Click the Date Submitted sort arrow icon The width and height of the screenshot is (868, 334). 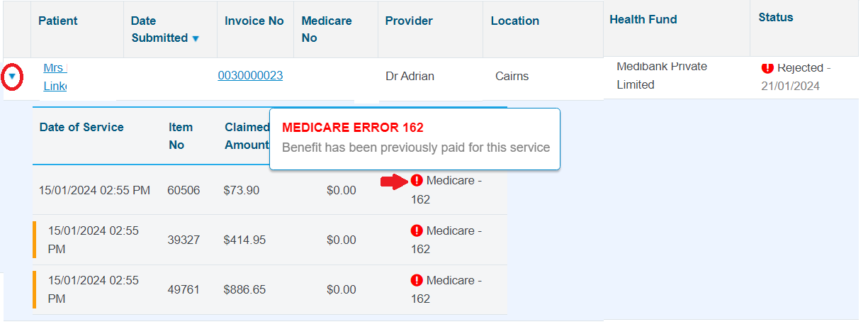[x=196, y=38]
